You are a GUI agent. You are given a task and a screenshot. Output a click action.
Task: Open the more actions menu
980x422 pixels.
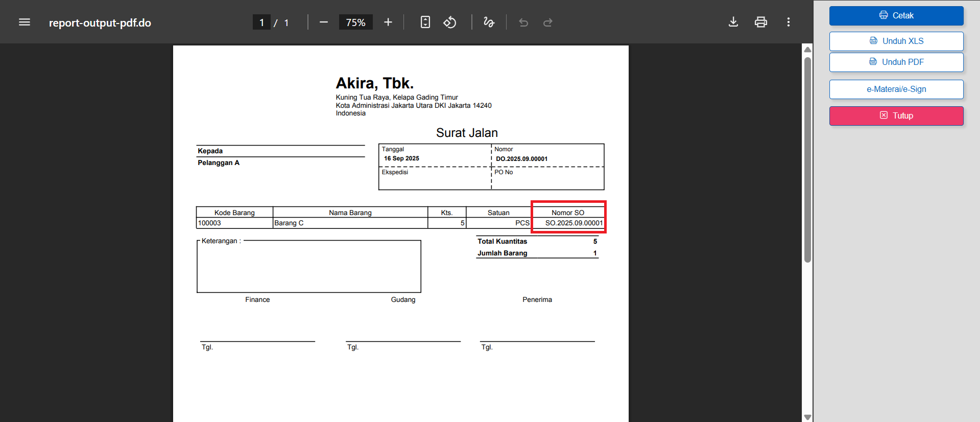pos(788,22)
